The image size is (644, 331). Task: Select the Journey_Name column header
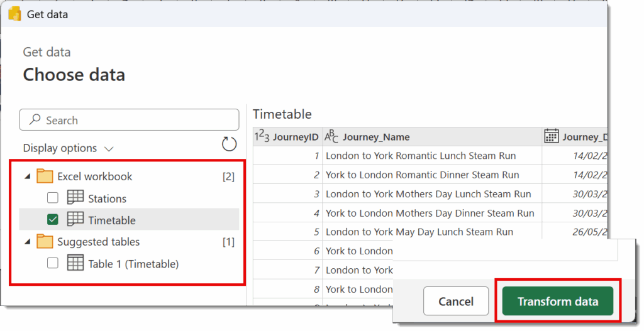(x=432, y=136)
